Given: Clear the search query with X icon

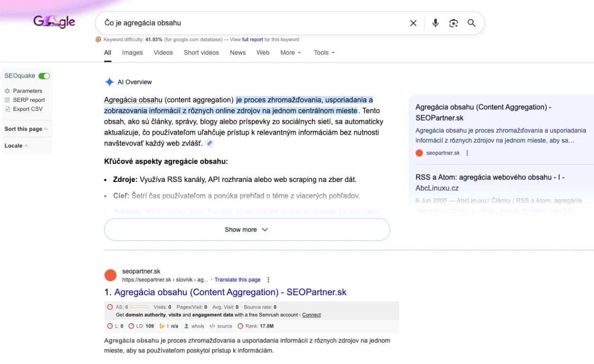Looking at the screenshot, I should [x=413, y=23].
